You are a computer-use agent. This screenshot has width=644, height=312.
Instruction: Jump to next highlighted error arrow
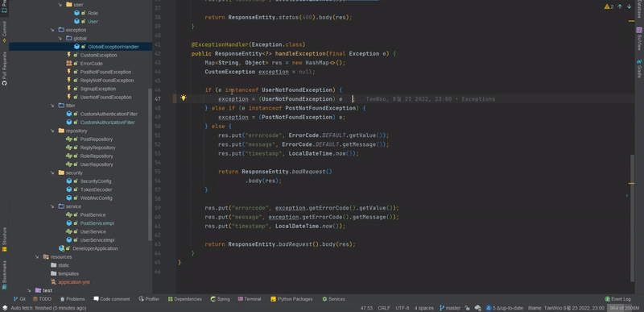[629, 6]
